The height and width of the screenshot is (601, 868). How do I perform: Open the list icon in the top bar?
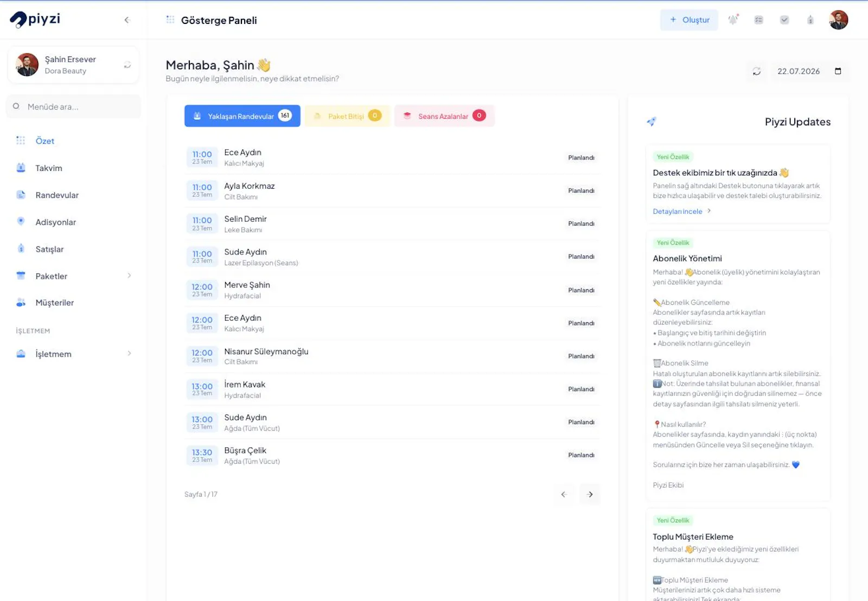[758, 20]
